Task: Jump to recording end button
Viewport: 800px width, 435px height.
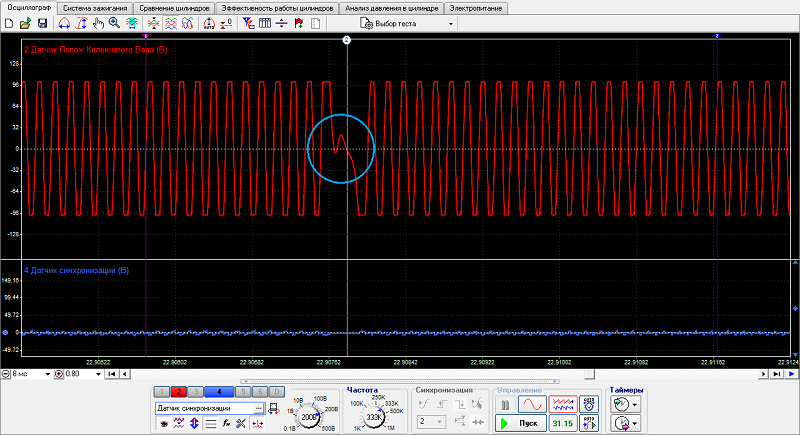Action: pyautogui.click(x=777, y=374)
